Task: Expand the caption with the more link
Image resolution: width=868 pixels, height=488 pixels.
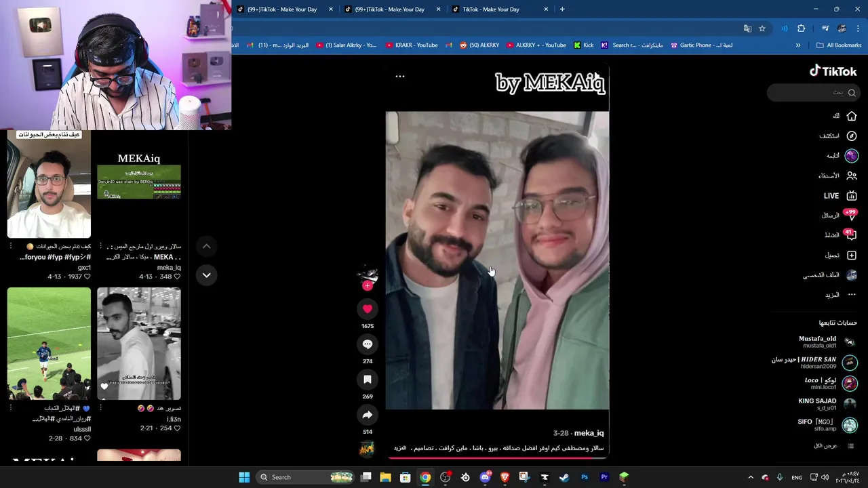Action: (400, 448)
